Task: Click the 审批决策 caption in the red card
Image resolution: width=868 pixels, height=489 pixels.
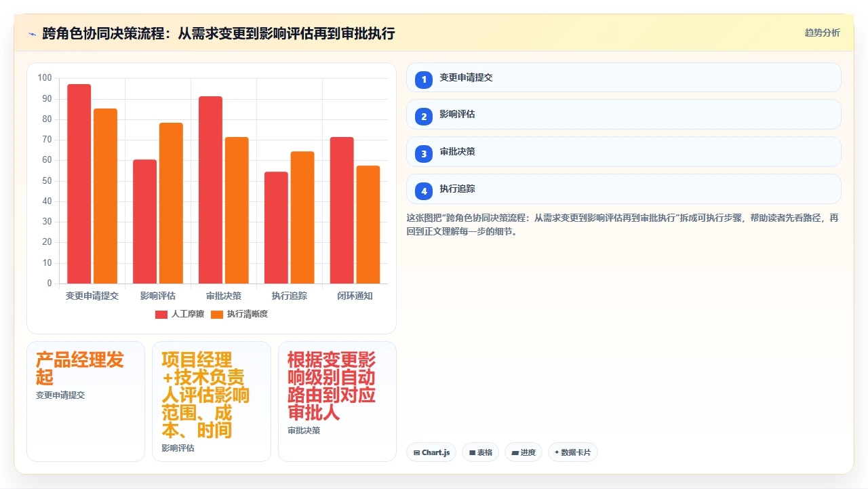Action: 304,431
